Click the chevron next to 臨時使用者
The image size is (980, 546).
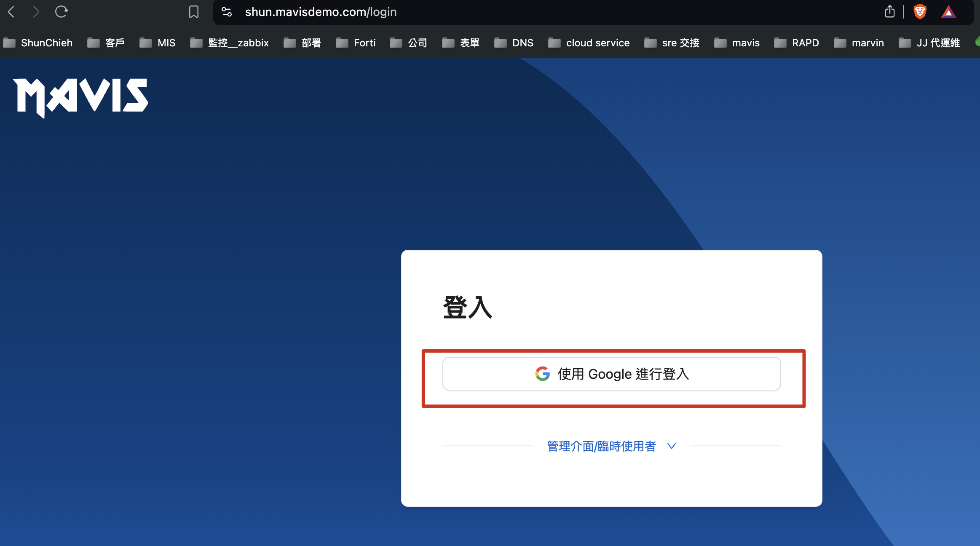click(672, 446)
